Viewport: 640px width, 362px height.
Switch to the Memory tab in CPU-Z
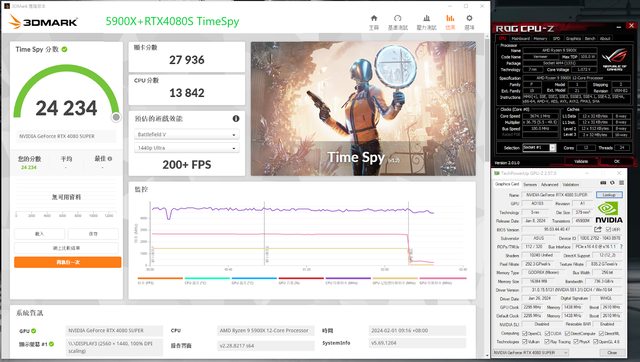click(540, 38)
